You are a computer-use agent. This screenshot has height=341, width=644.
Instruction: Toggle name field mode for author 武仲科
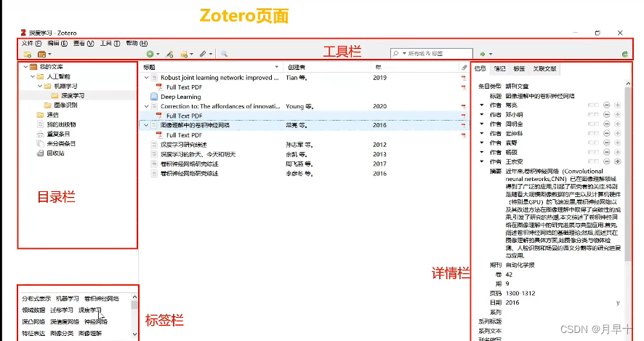click(x=593, y=133)
